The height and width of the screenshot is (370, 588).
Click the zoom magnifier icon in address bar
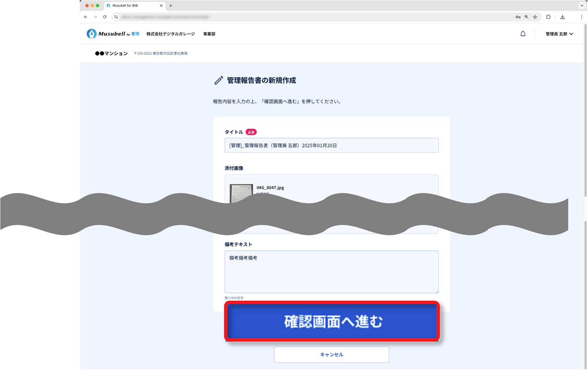point(527,17)
